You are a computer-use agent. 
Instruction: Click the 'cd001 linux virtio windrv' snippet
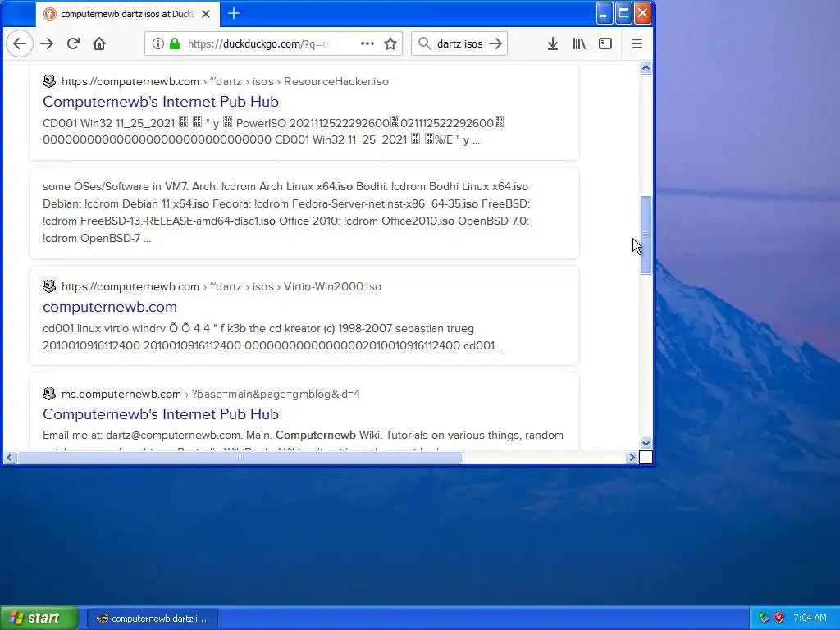[x=274, y=337]
